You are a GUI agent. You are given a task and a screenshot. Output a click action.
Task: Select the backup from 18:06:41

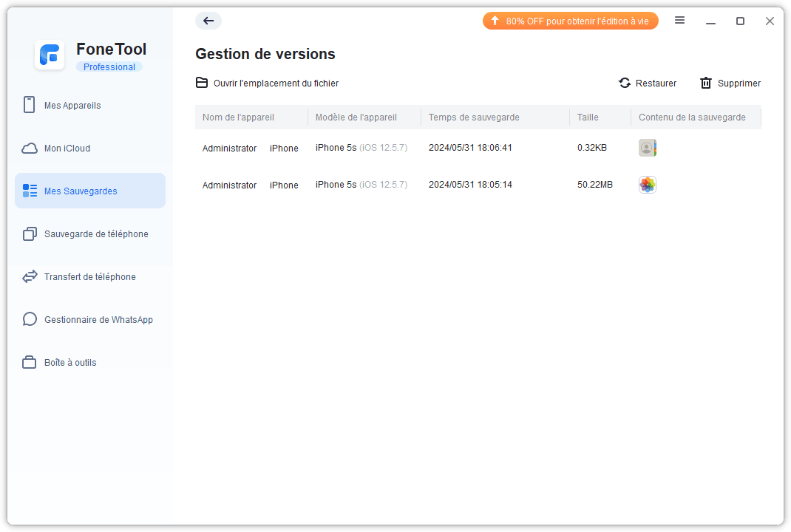(470, 148)
